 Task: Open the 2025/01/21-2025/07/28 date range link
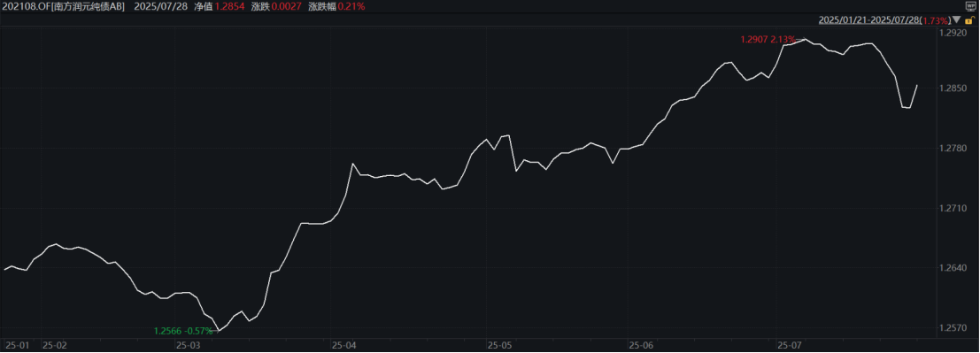coord(868,20)
